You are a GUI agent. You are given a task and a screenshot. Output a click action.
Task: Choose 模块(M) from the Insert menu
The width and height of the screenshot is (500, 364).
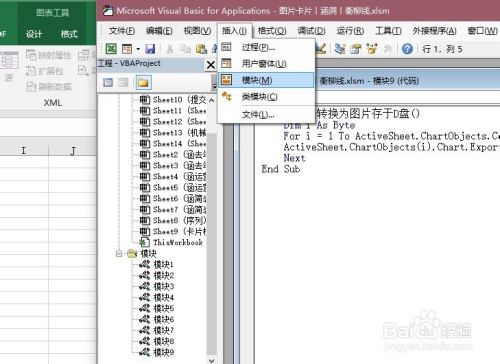(266, 80)
